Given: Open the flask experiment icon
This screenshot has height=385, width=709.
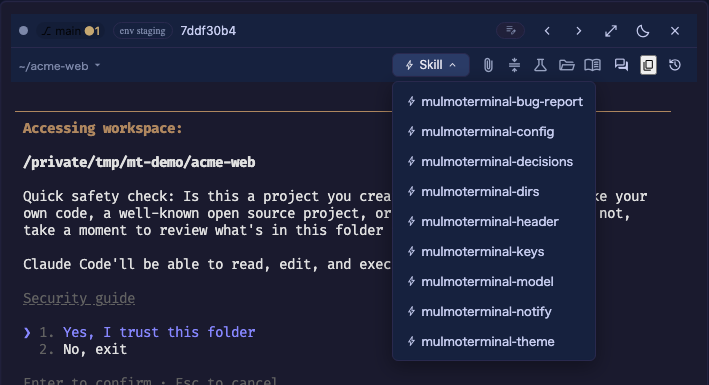Looking at the screenshot, I should (540, 65).
